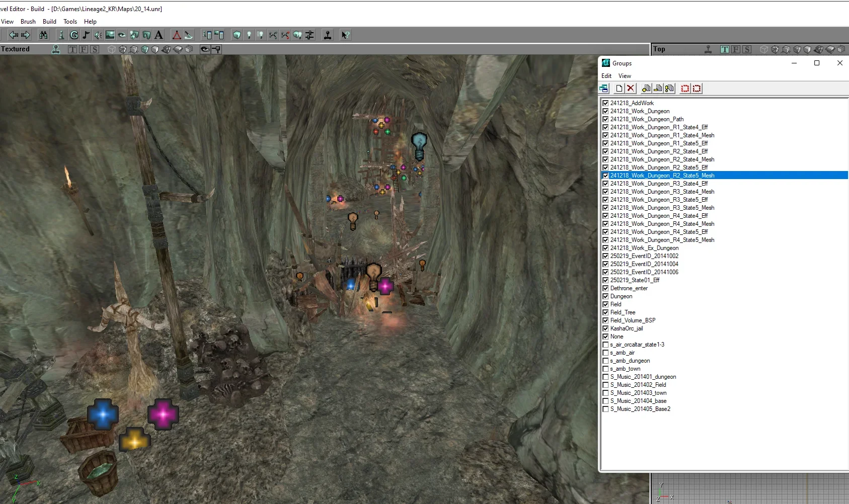
Task: Open the Edit menu in Groups window
Action: click(606, 76)
